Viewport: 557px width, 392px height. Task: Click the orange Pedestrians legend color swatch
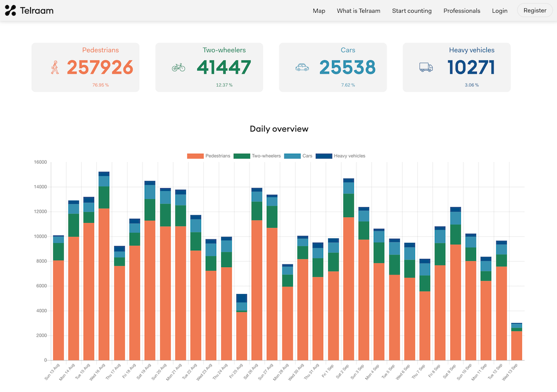pos(195,156)
